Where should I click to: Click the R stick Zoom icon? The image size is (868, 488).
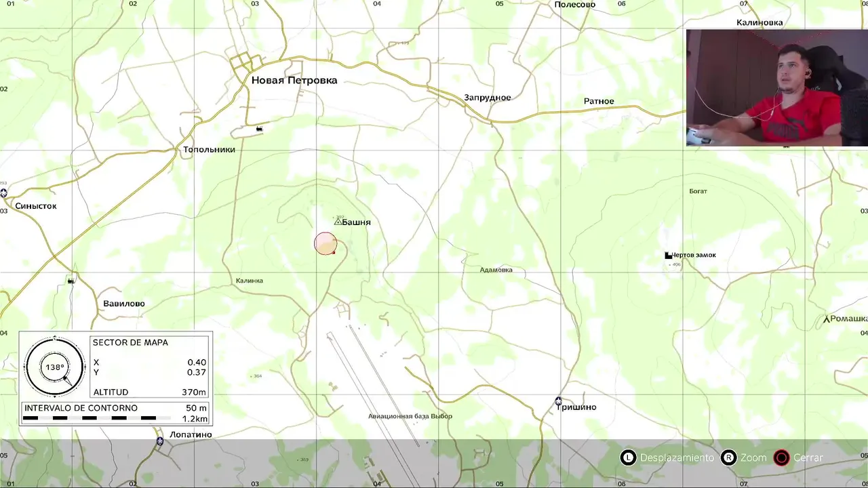(728, 458)
